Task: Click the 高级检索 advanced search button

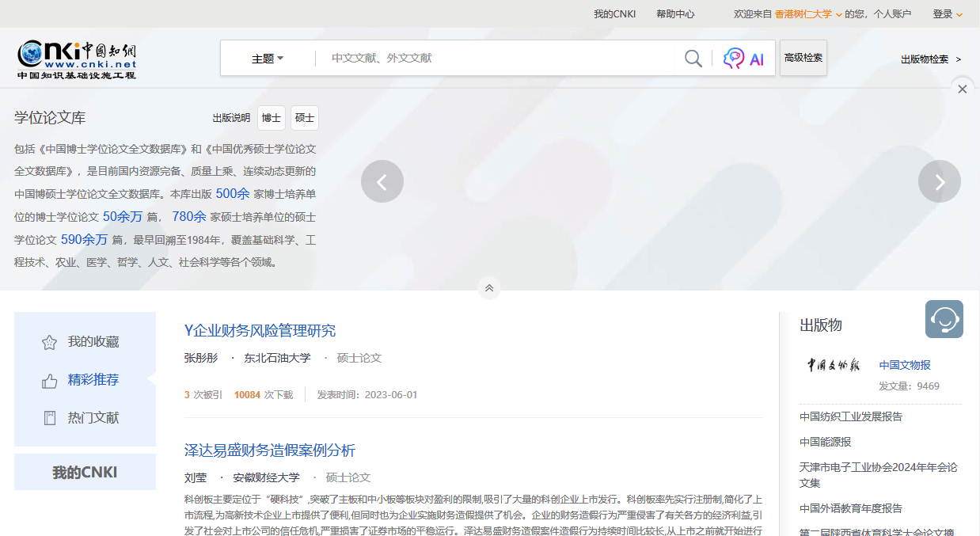Action: click(x=803, y=58)
